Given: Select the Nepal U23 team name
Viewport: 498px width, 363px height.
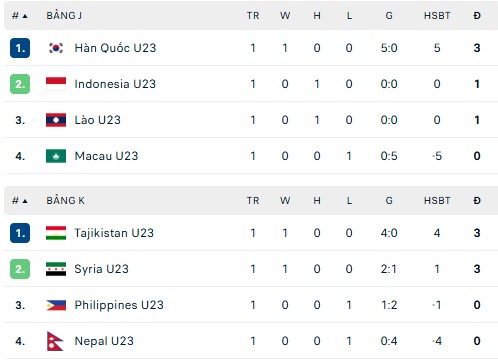Looking at the screenshot, I should [104, 341].
